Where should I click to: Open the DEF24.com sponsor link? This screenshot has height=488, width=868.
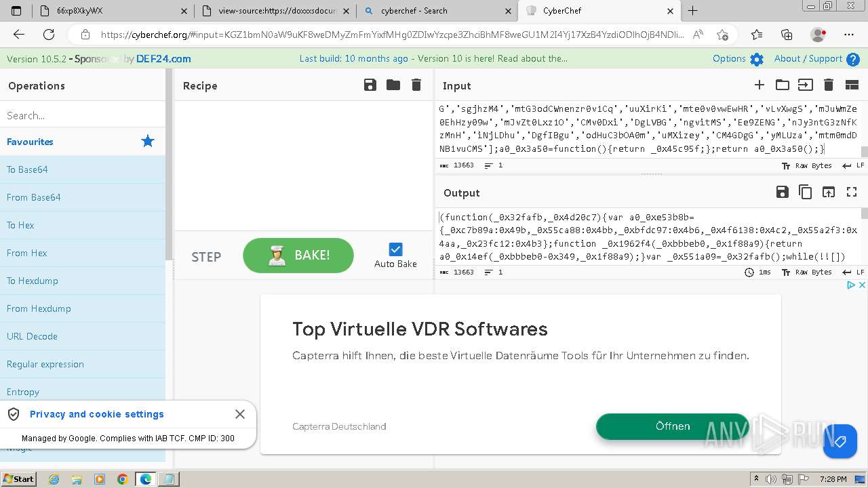pos(163,59)
